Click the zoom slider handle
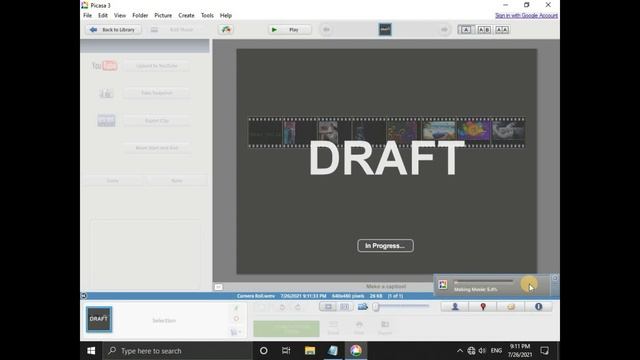 coord(376,307)
